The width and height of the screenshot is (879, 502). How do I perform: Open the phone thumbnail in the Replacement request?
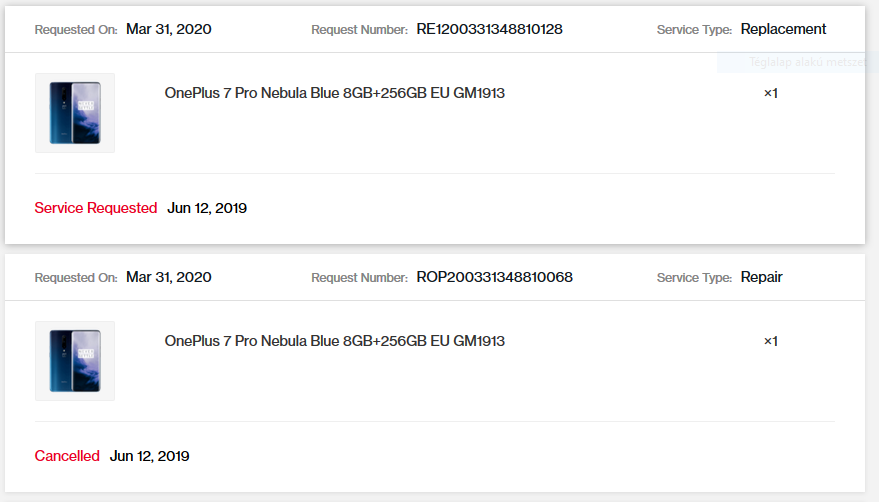click(75, 113)
